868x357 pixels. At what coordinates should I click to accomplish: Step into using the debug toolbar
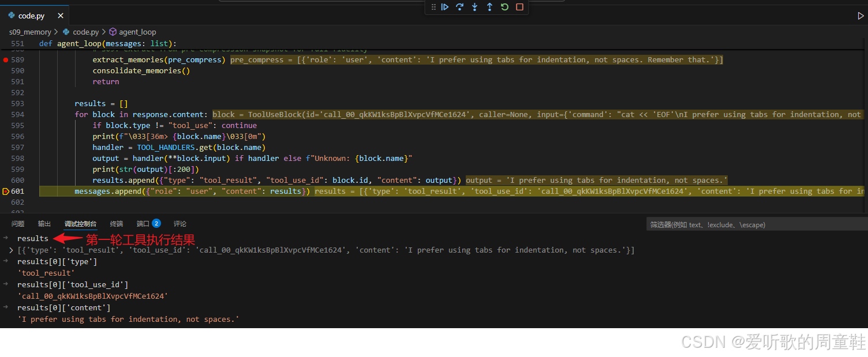coord(475,7)
